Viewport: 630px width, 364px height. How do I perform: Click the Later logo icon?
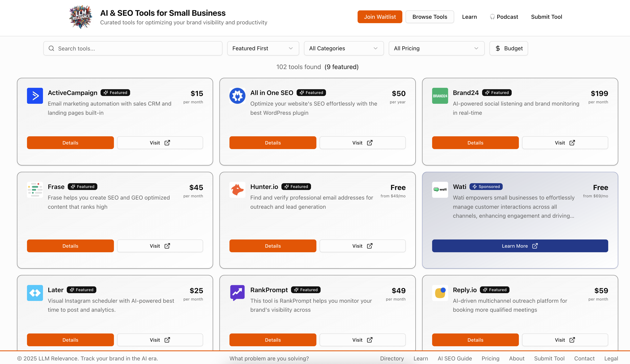click(x=35, y=293)
